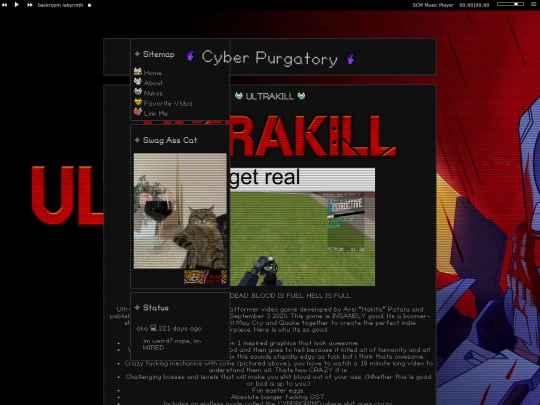Play the backroom labyrinth track
This screenshot has width=540, height=405.
tap(17, 5)
